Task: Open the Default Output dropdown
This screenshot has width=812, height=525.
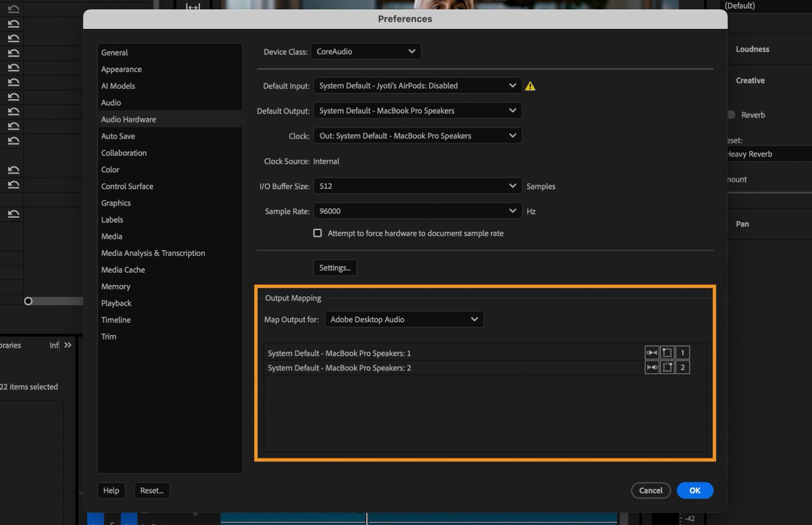Action: [x=417, y=110]
